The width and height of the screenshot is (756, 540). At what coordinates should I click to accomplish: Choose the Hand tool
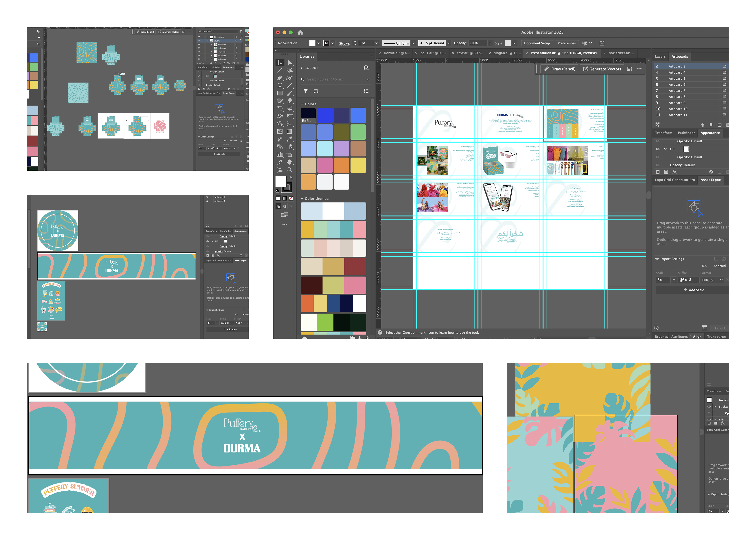coord(290,162)
